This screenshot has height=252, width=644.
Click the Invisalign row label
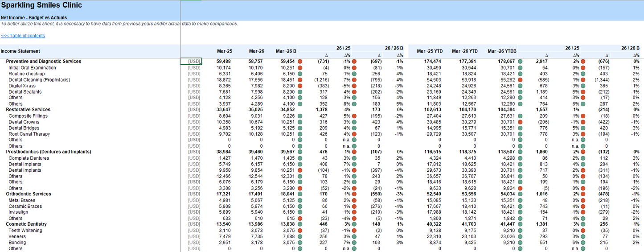pyautogui.click(x=19, y=212)
